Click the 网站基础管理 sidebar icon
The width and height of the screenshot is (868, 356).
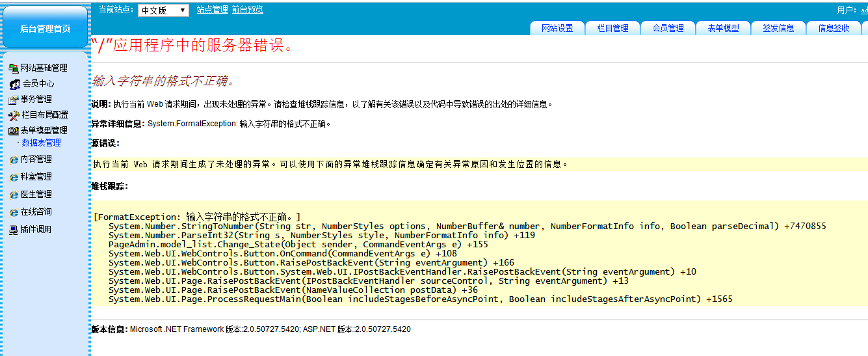(13, 68)
